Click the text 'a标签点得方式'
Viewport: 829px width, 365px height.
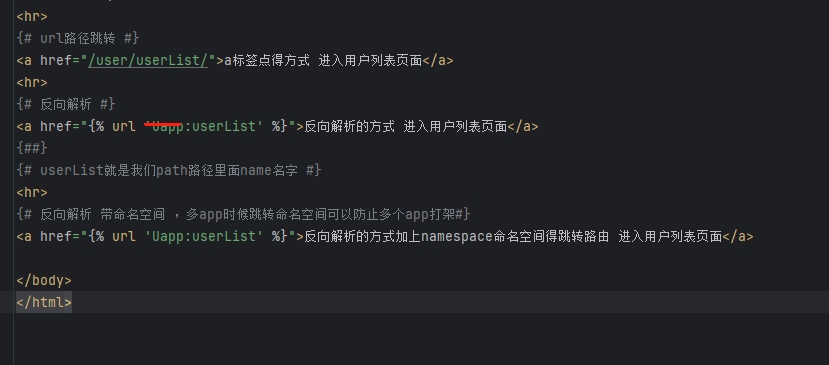[x=267, y=60]
